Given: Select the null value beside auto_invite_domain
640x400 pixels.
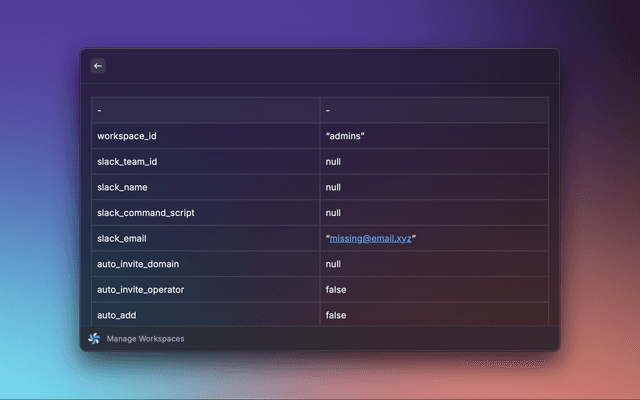Looking at the screenshot, I should [334, 264].
